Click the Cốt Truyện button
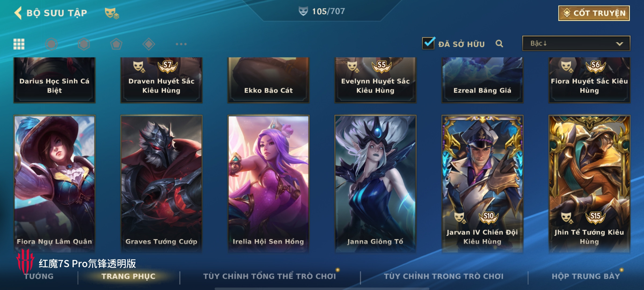The height and width of the screenshot is (290, 644). pos(594,13)
